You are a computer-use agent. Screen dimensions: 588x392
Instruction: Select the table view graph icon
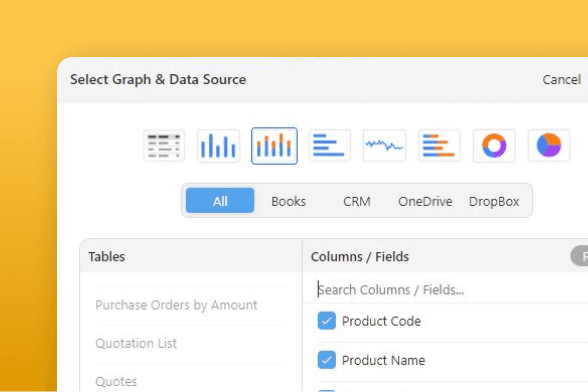164,146
